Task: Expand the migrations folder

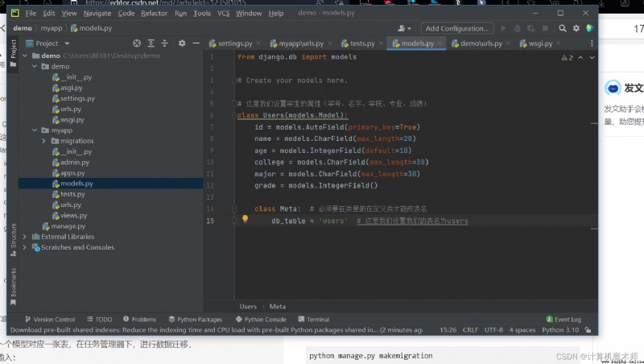Action: coord(43,141)
